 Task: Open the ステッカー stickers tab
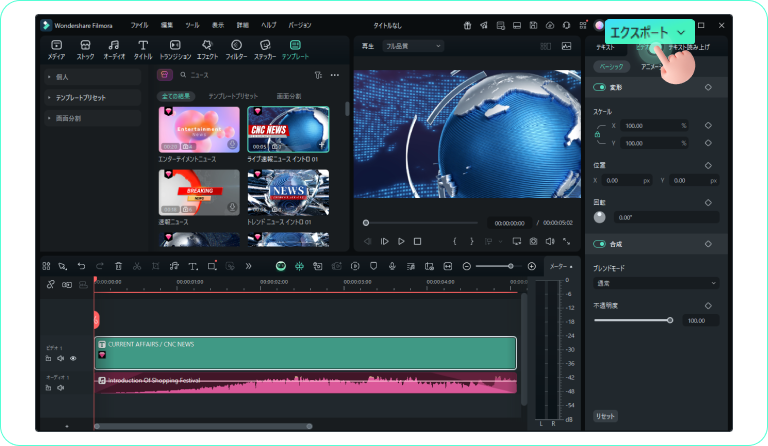click(265, 50)
